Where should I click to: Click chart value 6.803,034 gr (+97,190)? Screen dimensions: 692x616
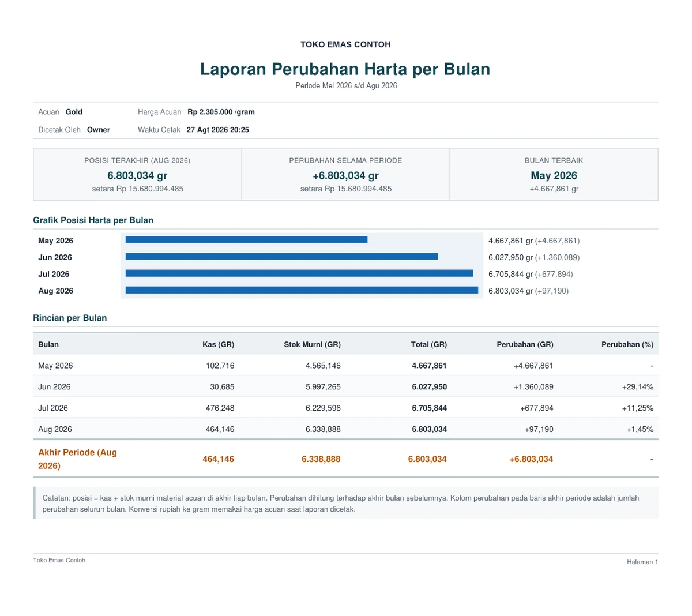click(528, 291)
